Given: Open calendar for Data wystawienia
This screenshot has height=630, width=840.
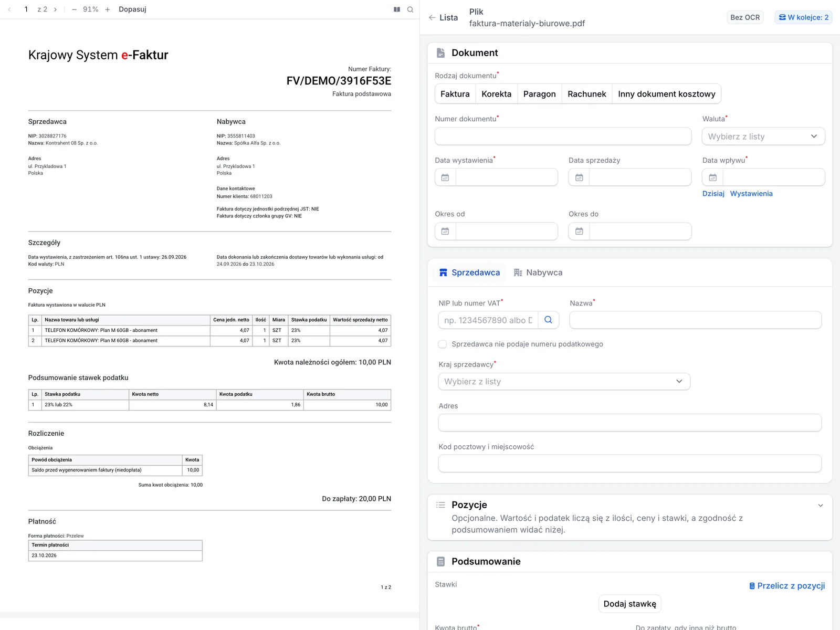Looking at the screenshot, I should pos(445,177).
